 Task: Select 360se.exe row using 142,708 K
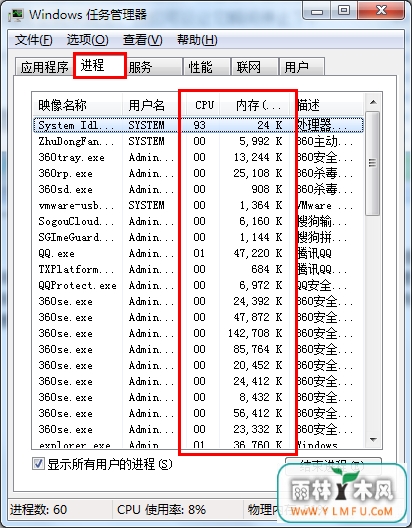tap(199, 333)
